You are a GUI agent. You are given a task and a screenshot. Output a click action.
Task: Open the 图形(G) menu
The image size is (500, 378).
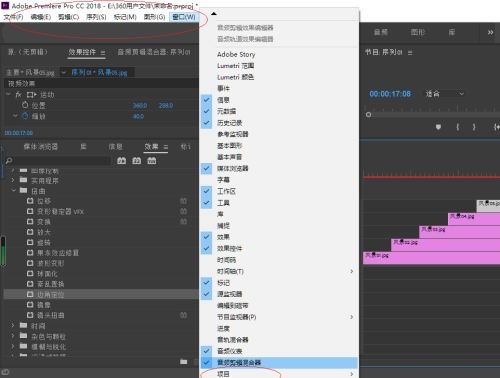pos(154,17)
